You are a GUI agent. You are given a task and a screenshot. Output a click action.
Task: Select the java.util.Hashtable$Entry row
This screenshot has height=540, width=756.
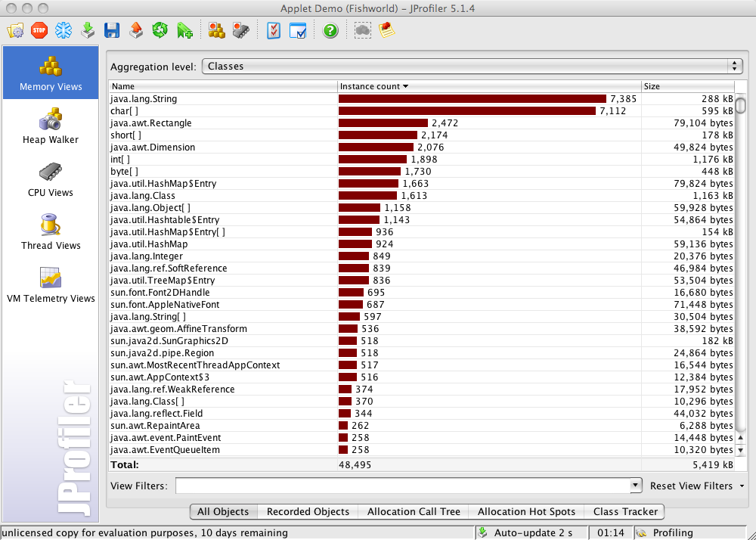point(422,220)
